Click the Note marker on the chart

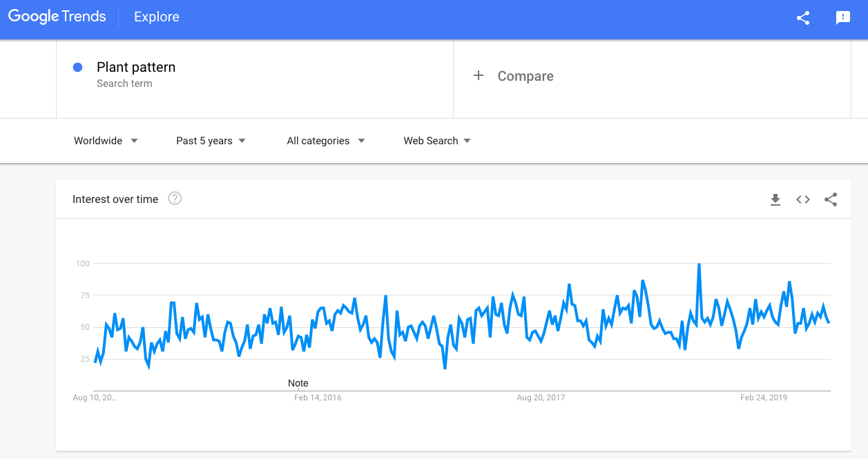coord(298,383)
